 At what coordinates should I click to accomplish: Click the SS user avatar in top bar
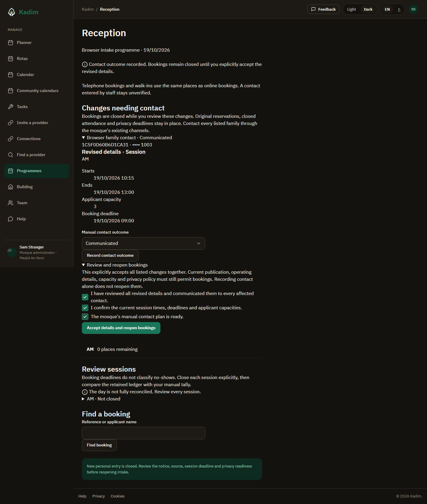click(x=413, y=9)
